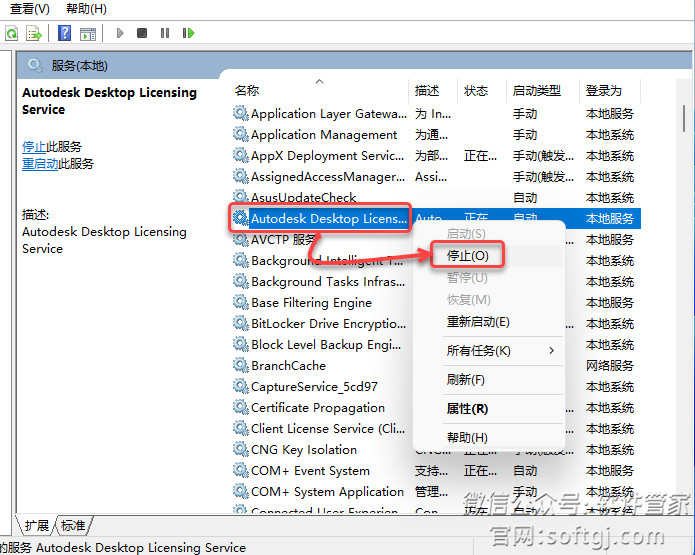This screenshot has width=695, height=555.
Task: Open the 帮助(H) menu
Action: 86,9
